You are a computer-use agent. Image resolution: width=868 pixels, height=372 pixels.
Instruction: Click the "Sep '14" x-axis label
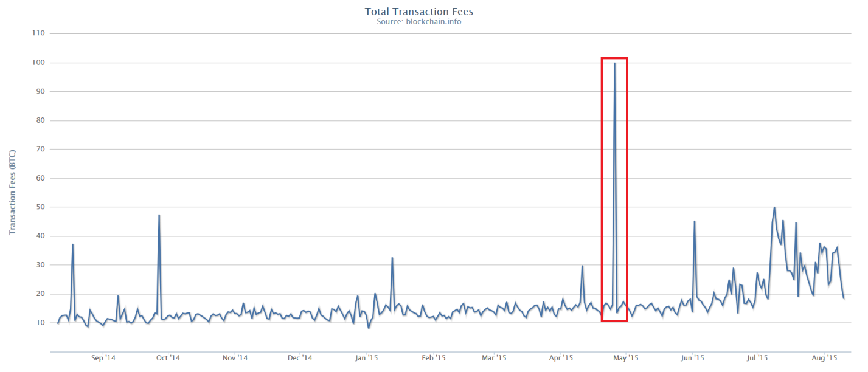coord(103,358)
